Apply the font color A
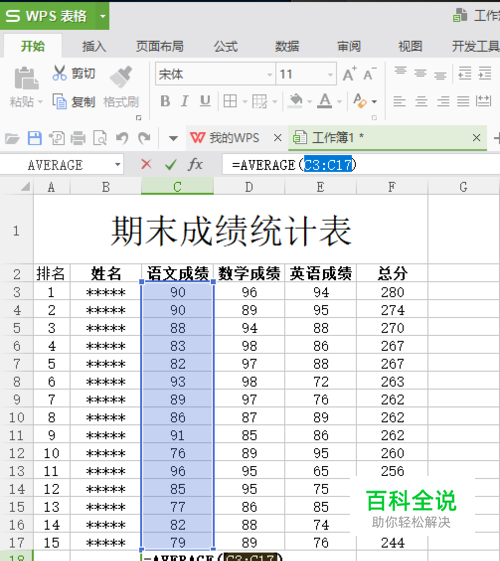This screenshot has width=500, height=561. pos(325,101)
